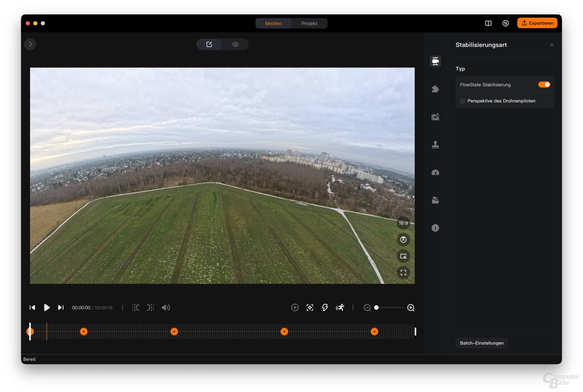Click the Exportieren button
This screenshot has width=583, height=392.
(x=537, y=23)
